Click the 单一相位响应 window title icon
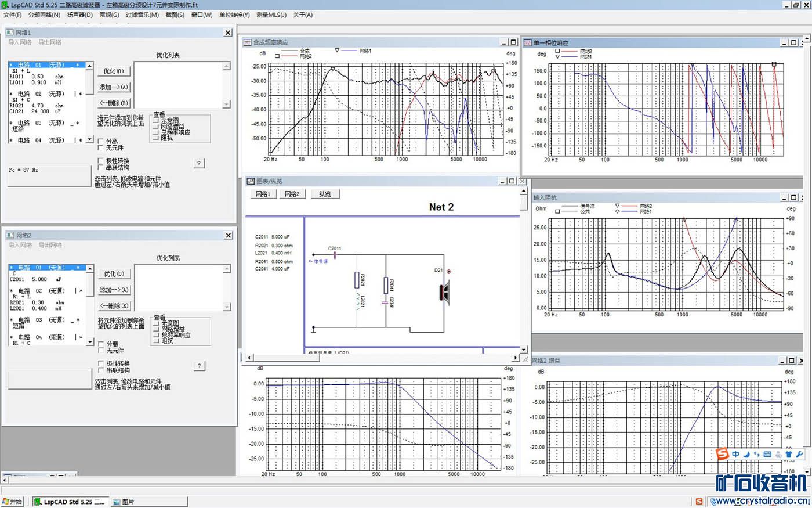This screenshot has height=508, width=812. pos(527,43)
